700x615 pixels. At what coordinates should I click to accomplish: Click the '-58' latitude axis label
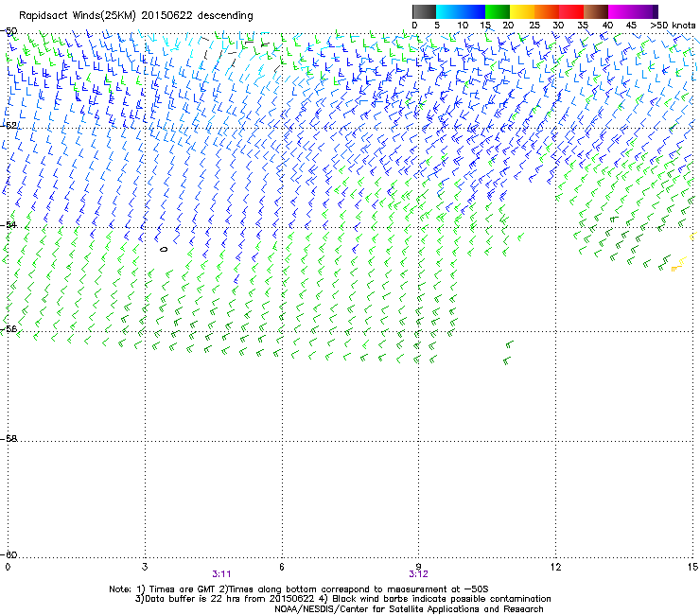point(9,439)
